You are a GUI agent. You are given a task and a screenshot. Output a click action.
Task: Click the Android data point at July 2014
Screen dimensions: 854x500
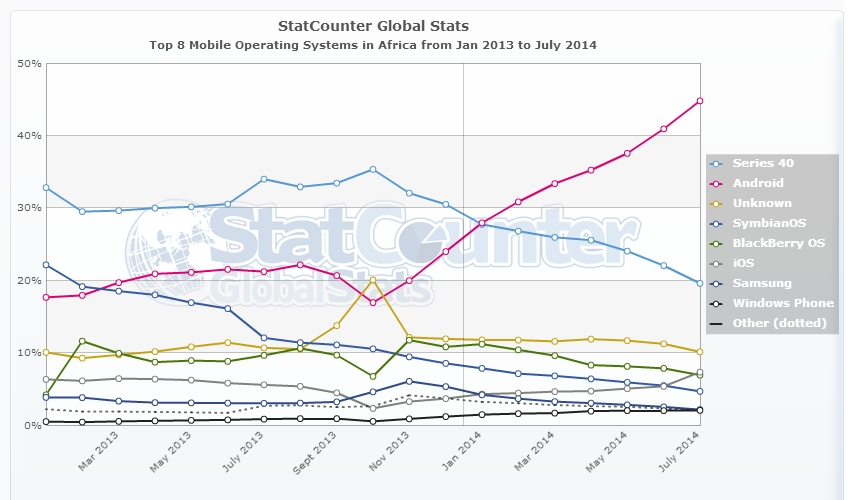click(700, 101)
